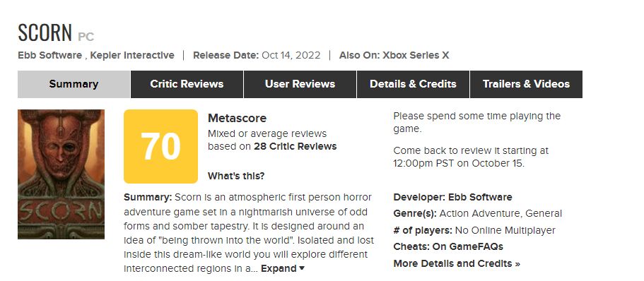Open the User Reviews tab
The height and width of the screenshot is (281, 644).
click(300, 84)
